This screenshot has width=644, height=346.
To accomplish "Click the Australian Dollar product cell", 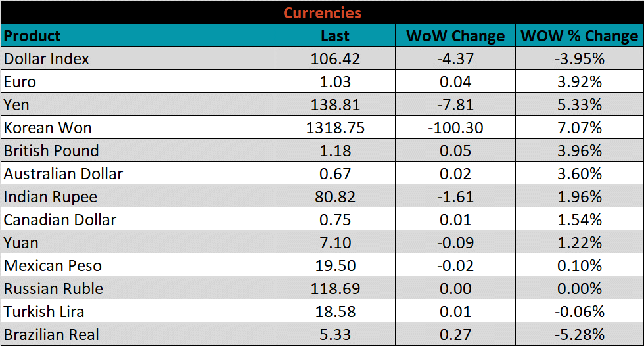I will (63, 173).
